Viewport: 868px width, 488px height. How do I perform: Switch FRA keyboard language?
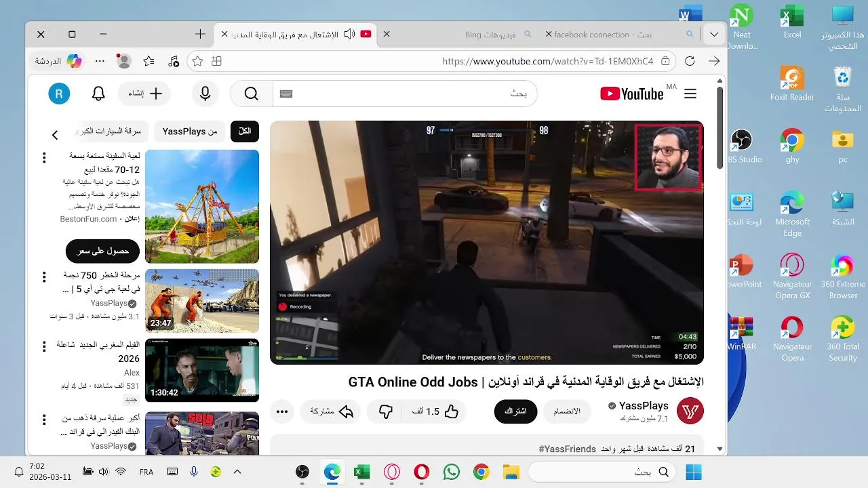click(146, 471)
